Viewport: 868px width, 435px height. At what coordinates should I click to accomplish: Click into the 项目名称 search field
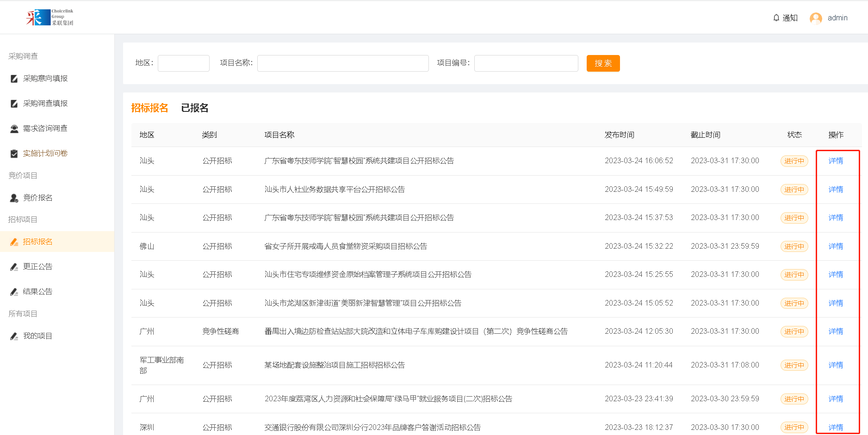[x=343, y=63]
